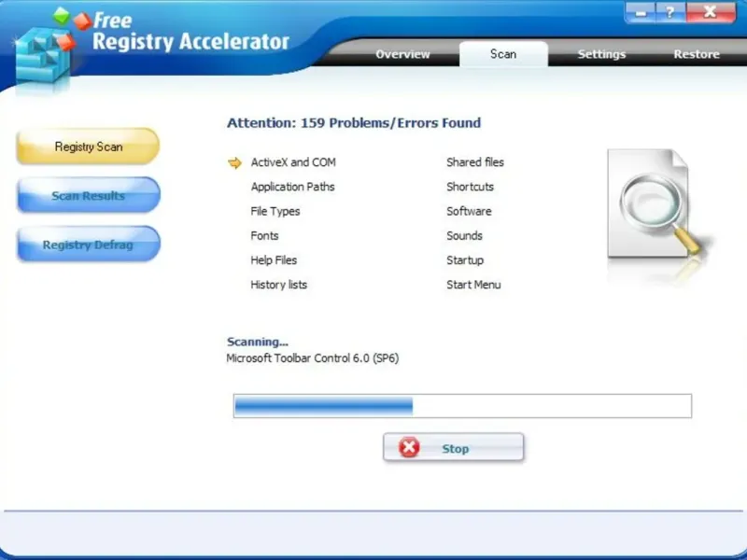Click the ActiveX and COM category
Screen dimensions: 747x560
coord(293,162)
